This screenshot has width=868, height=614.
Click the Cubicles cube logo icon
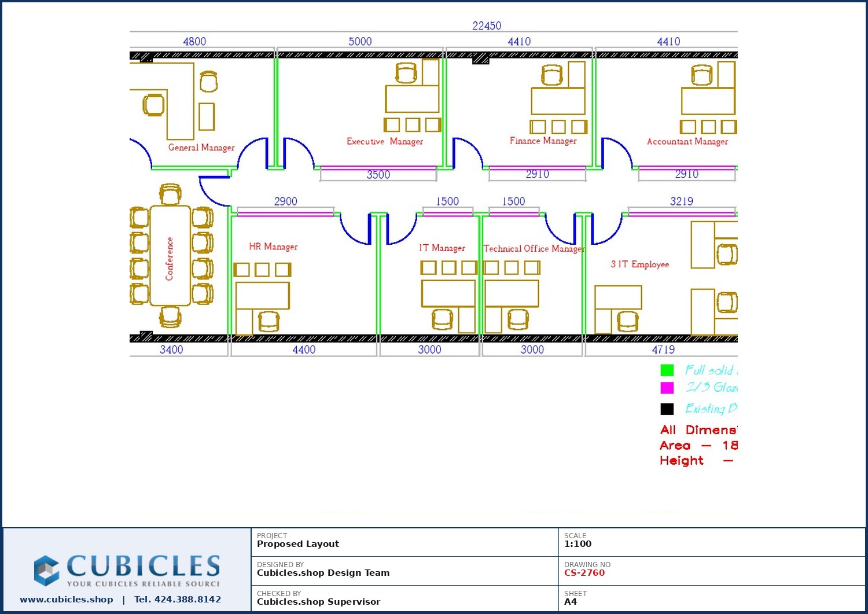pyautogui.click(x=46, y=570)
